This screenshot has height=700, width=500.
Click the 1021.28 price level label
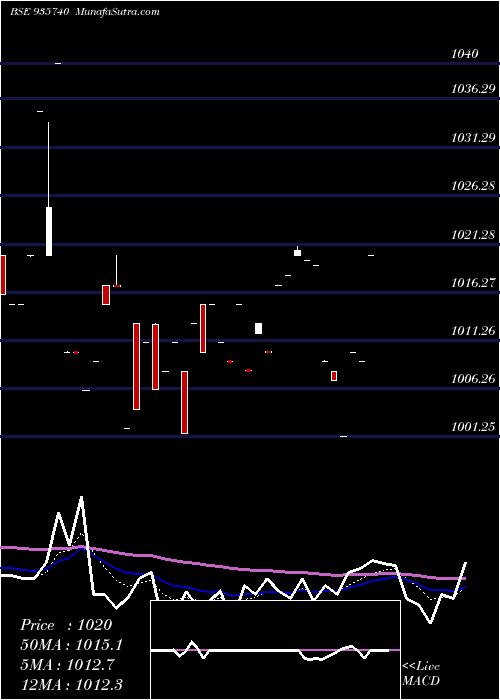(x=473, y=234)
